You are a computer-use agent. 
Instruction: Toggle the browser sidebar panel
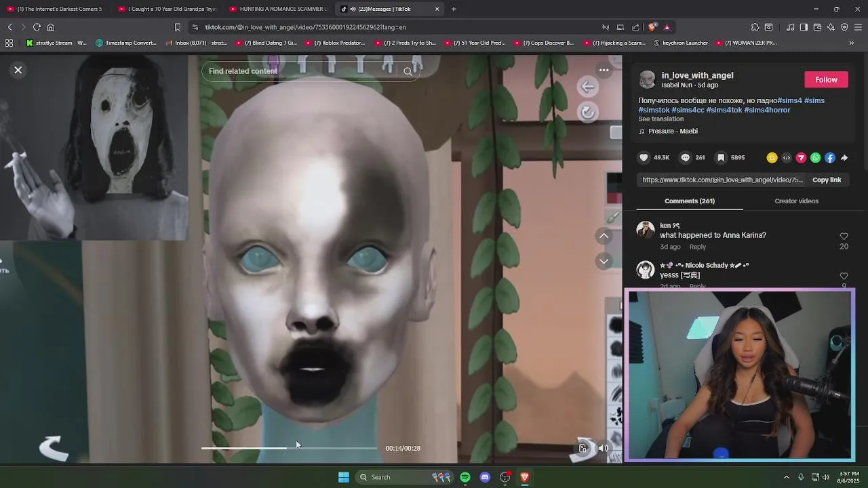pyautogui.click(x=804, y=27)
